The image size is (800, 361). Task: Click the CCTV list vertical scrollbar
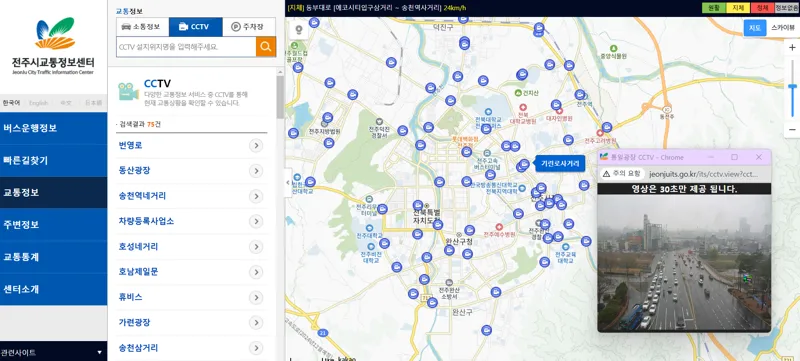[280, 97]
